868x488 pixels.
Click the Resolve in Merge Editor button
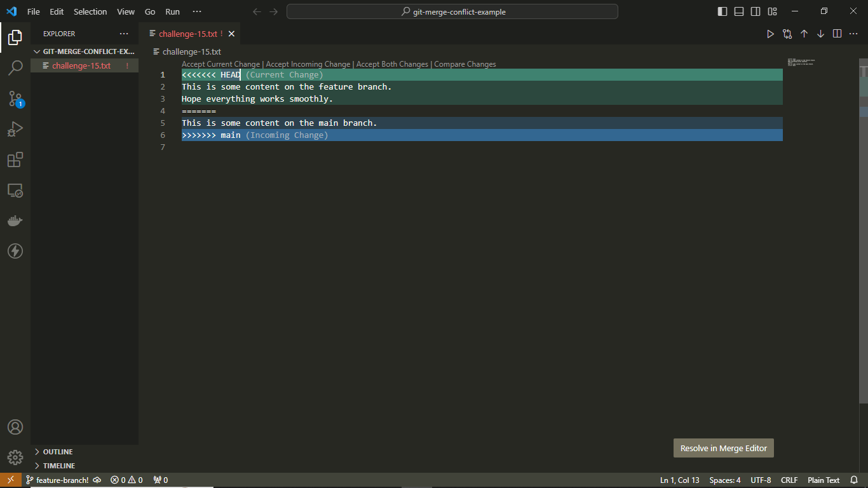click(723, 447)
